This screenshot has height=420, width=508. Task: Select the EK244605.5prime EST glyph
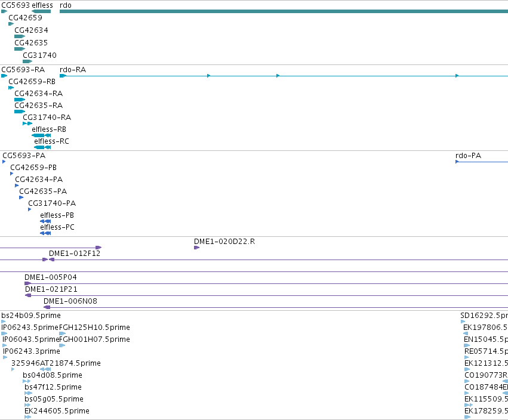pyautogui.click(x=28, y=417)
